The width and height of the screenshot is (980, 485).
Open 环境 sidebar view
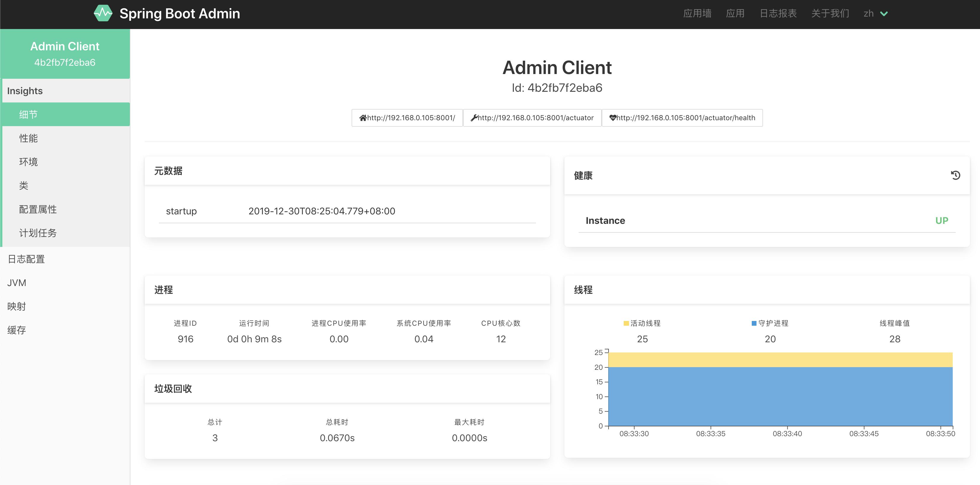point(28,162)
